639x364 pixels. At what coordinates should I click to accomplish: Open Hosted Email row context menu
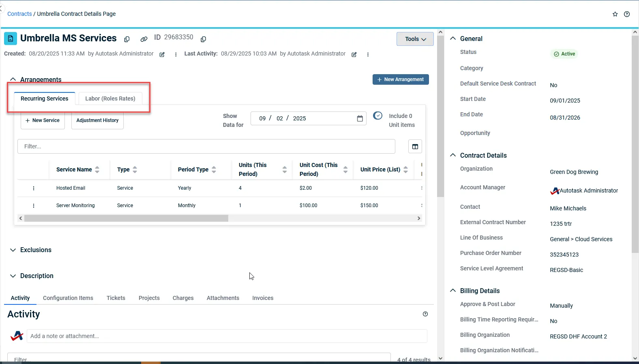tap(34, 188)
